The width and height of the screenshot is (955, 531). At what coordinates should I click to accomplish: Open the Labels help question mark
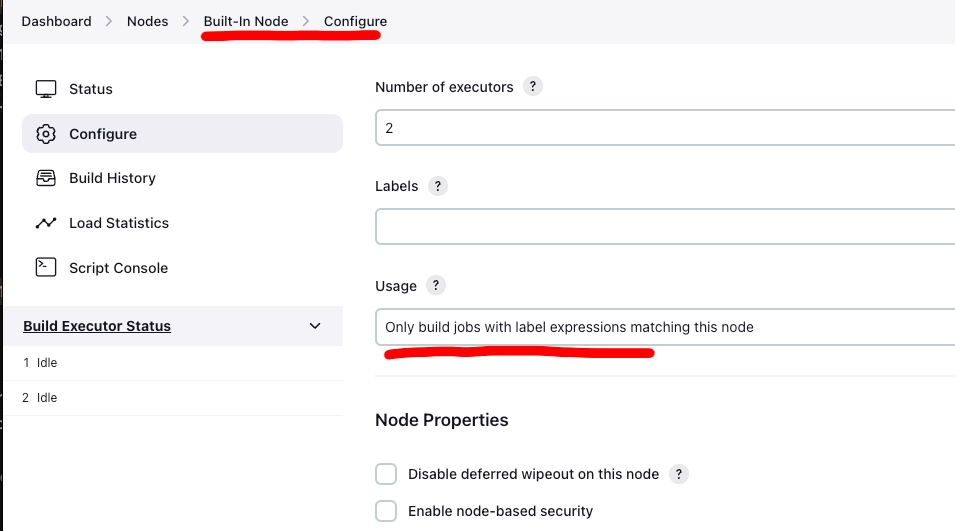click(437, 186)
